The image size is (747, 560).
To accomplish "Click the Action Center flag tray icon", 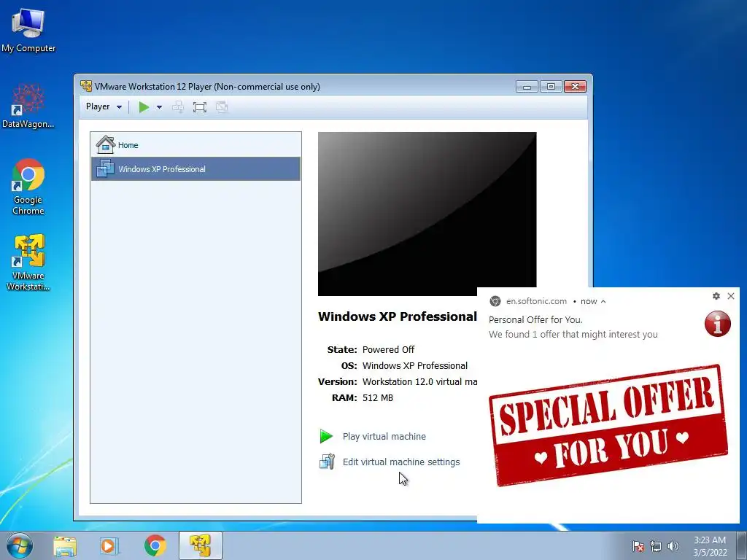I will coord(638,546).
